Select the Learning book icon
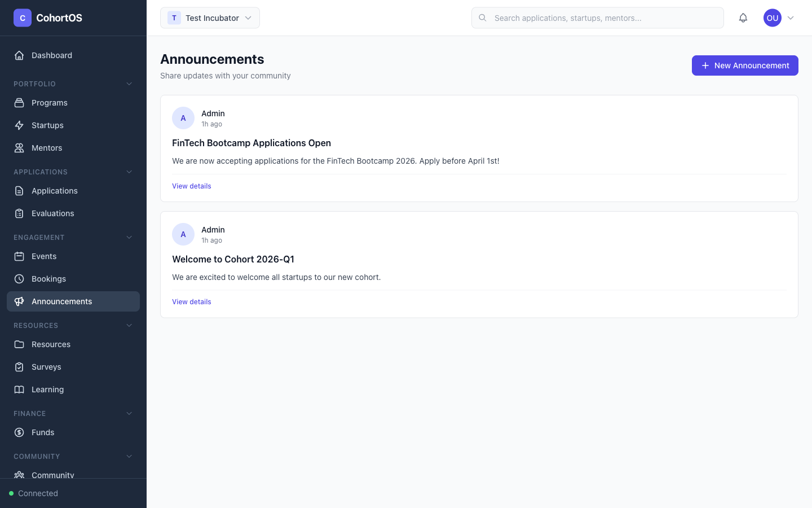The width and height of the screenshot is (812, 508). pos(19,389)
